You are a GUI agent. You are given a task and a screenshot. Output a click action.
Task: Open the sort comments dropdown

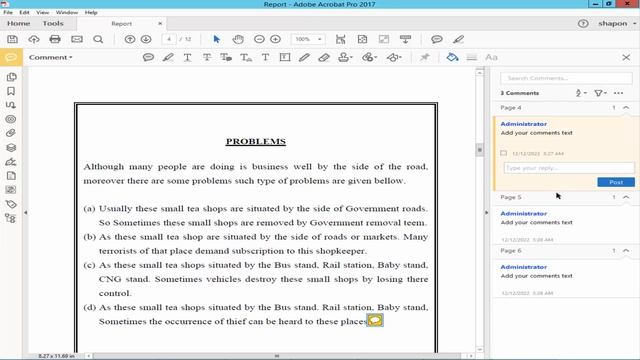[581, 93]
